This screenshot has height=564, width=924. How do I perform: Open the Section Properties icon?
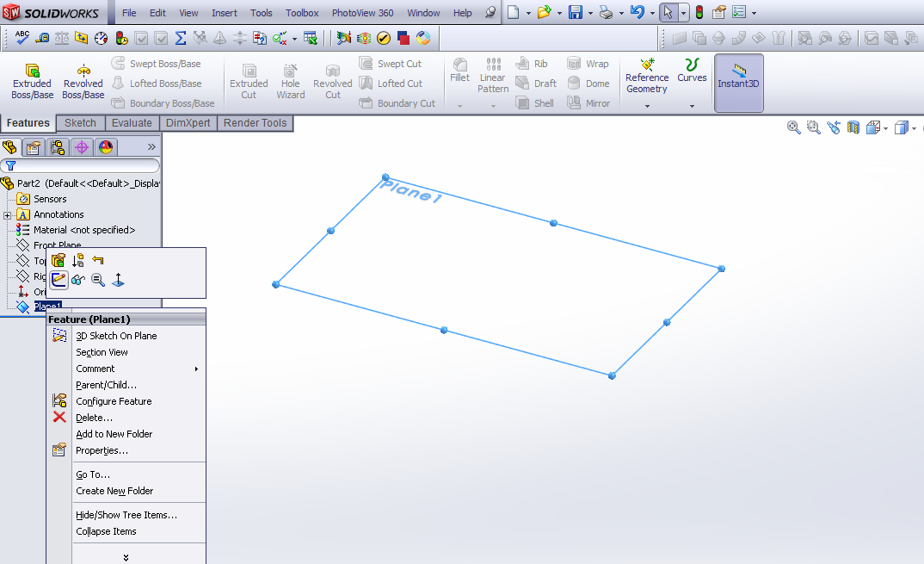tap(81, 39)
